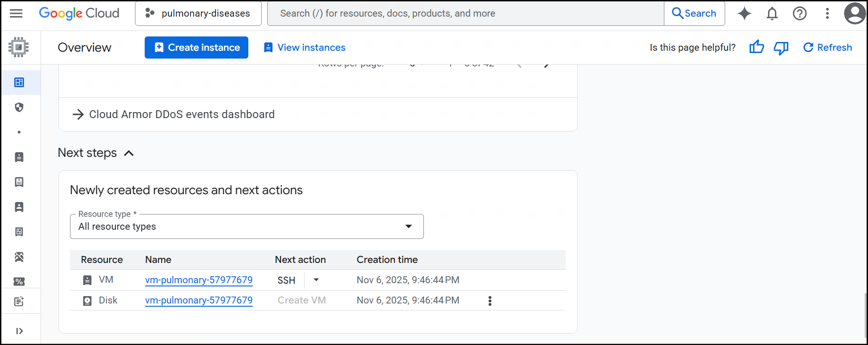Expand the sidebar navigation panel

[19, 331]
